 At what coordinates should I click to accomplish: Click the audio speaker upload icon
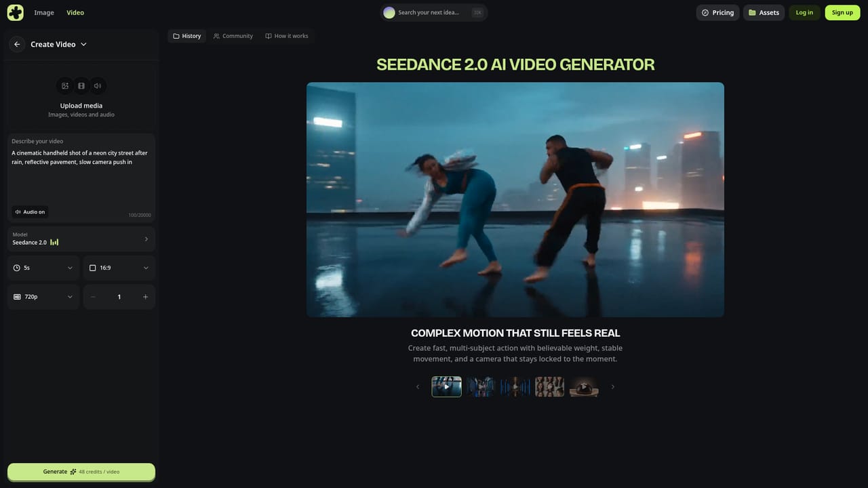pos(98,86)
